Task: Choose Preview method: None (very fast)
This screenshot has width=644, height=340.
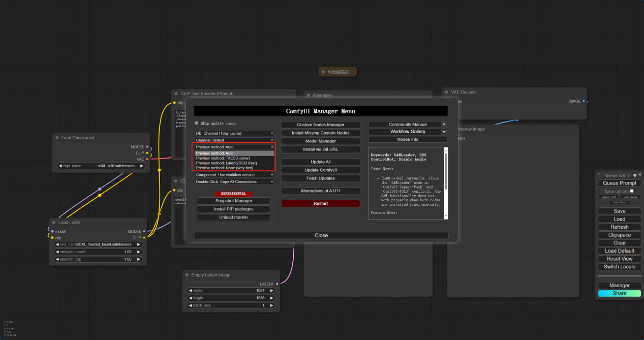Action: pyautogui.click(x=234, y=168)
